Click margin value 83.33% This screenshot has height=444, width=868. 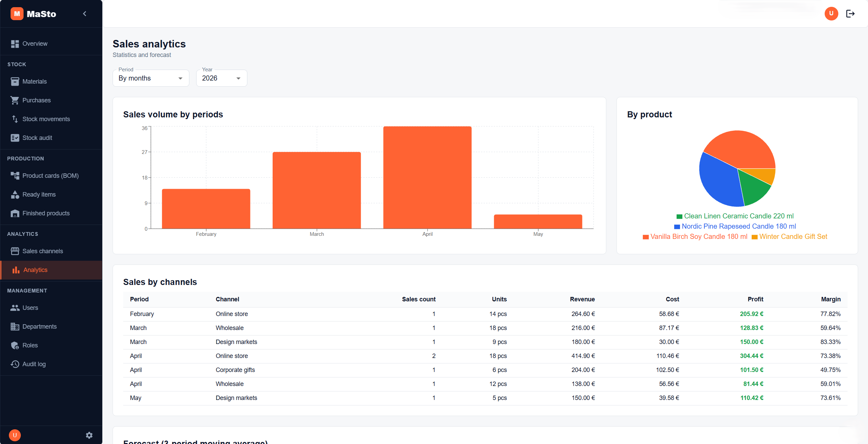pos(830,342)
